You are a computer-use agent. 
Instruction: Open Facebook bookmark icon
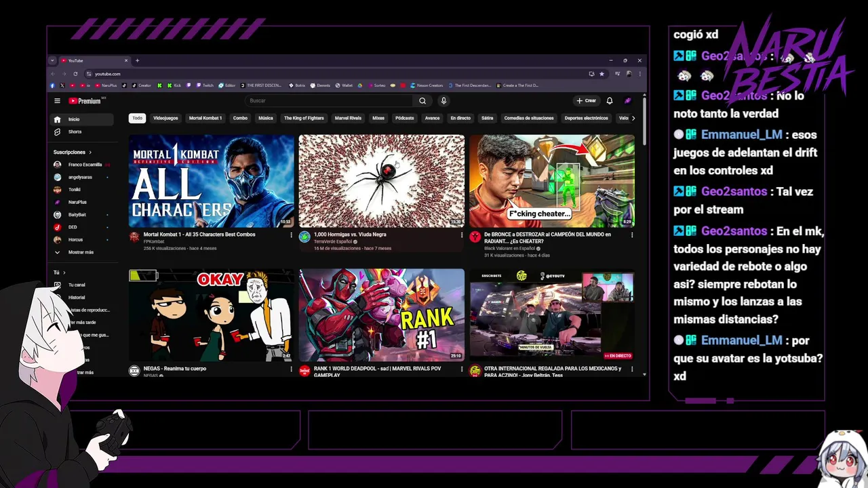[x=52, y=85]
